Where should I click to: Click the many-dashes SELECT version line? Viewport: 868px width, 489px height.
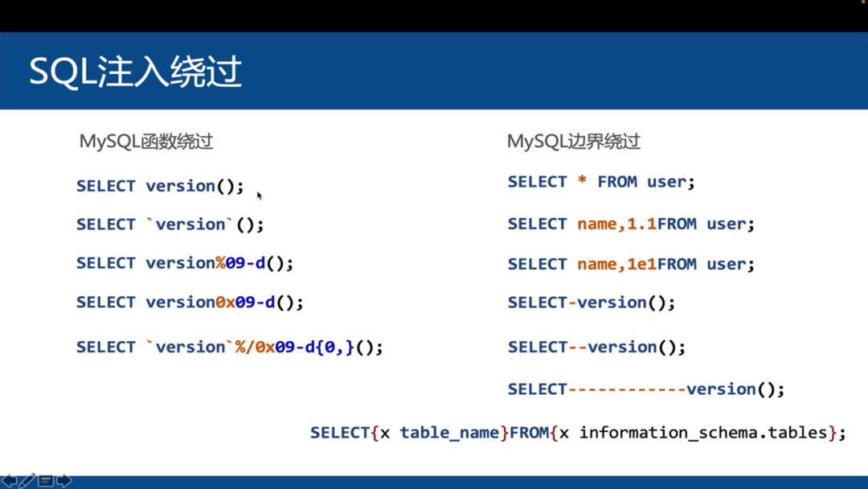tap(646, 389)
